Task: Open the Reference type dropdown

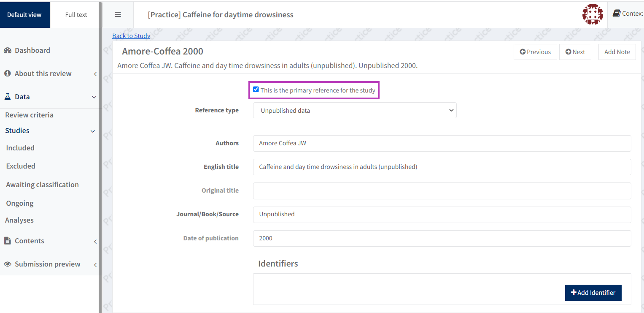Action: tap(355, 110)
